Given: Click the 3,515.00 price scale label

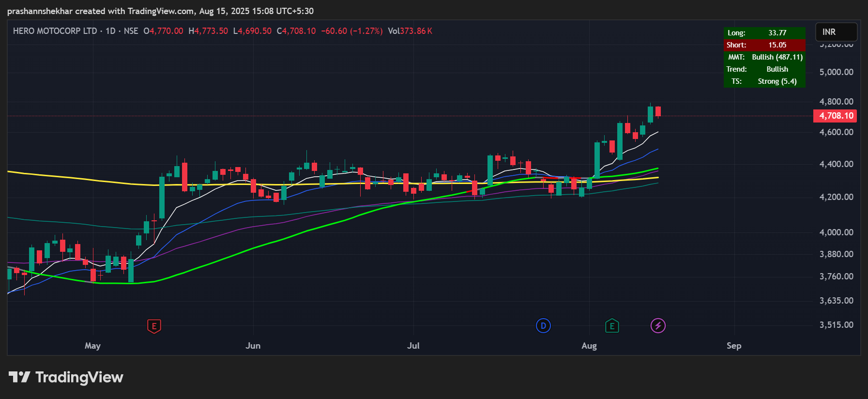Looking at the screenshot, I should (836, 325).
